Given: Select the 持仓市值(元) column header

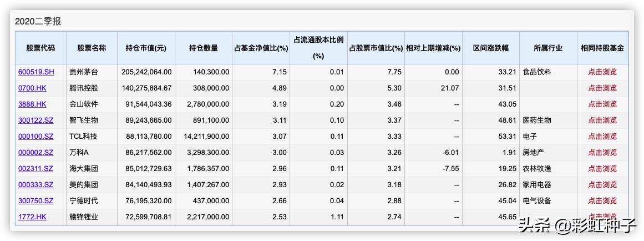Looking at the screenshot, I should click(146, 48).
